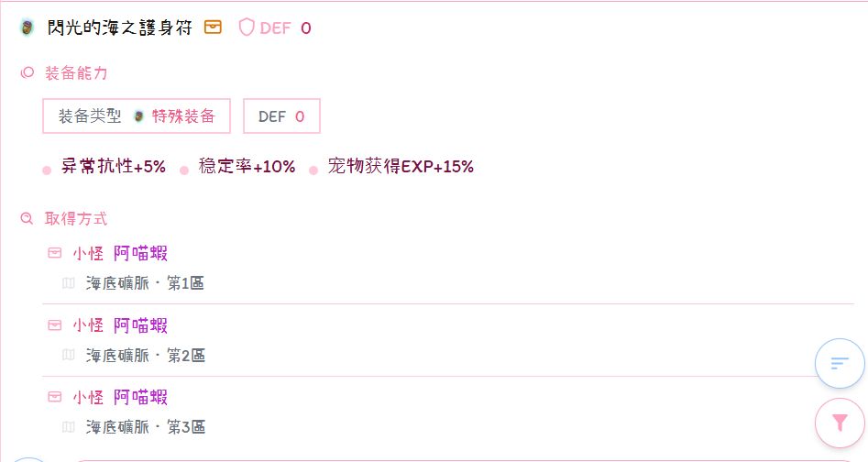
Task: Click the box icon before the first 小怪 entry
Action: [55, 253]
